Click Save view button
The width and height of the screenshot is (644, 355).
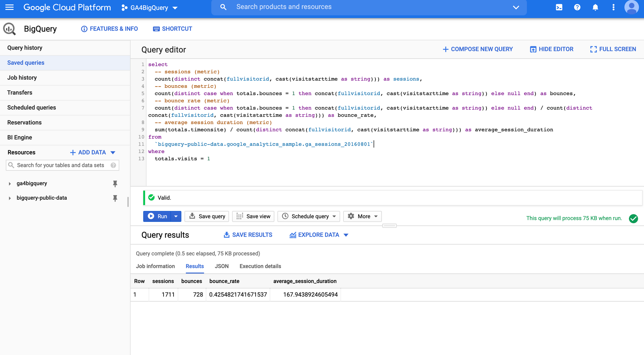[x=253, y=216]
